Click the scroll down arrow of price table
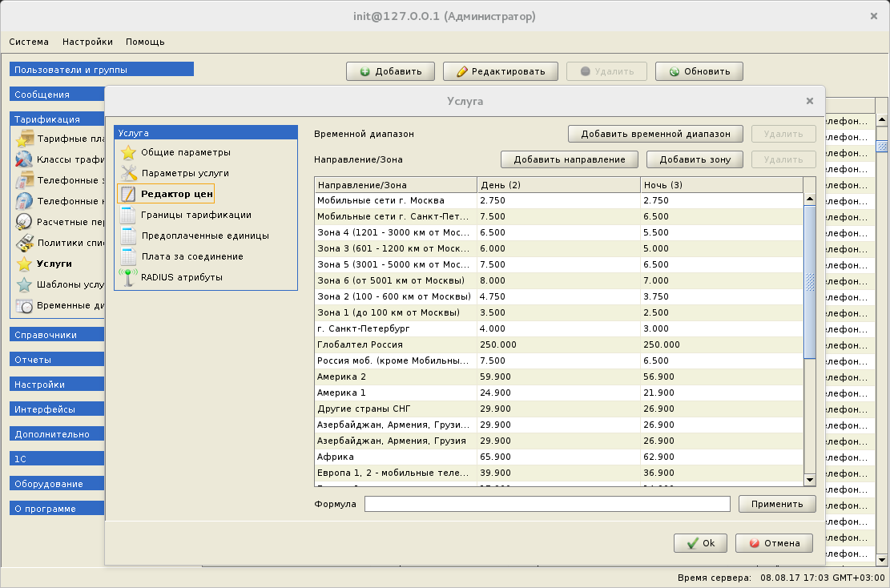Viewport: 890px width, 588px height. 809,479
